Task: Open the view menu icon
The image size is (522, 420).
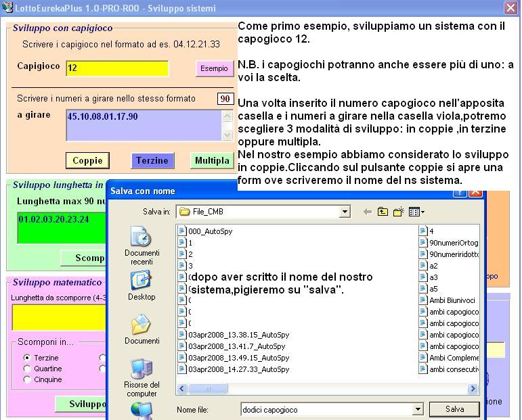Action: tap(416, 212)
